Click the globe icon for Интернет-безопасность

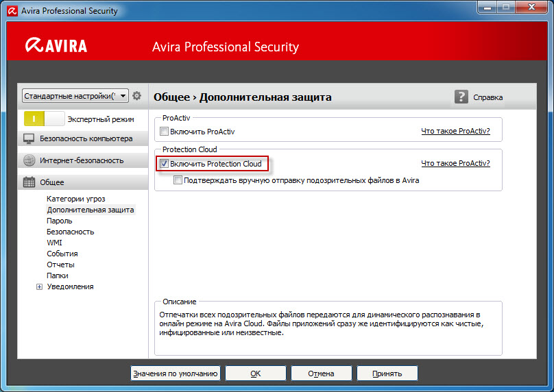[29, 160]
